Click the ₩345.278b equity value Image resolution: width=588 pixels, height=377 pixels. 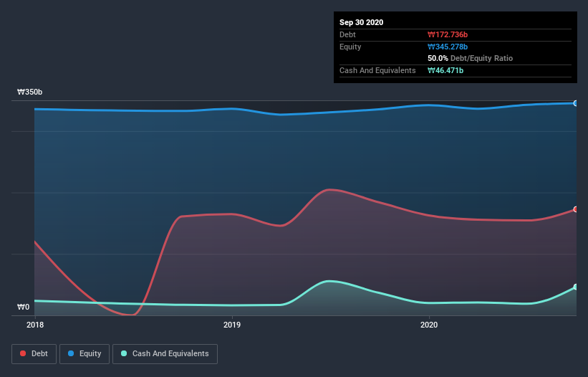448,47
